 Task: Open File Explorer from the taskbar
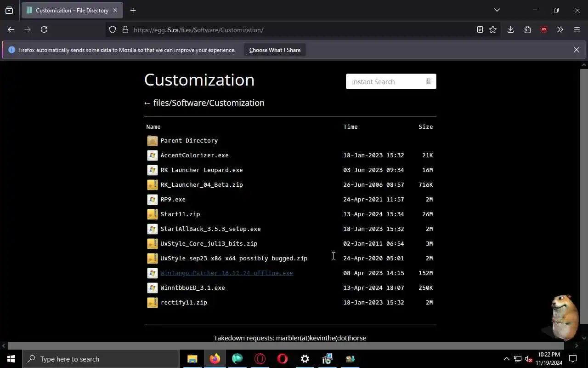192,359
